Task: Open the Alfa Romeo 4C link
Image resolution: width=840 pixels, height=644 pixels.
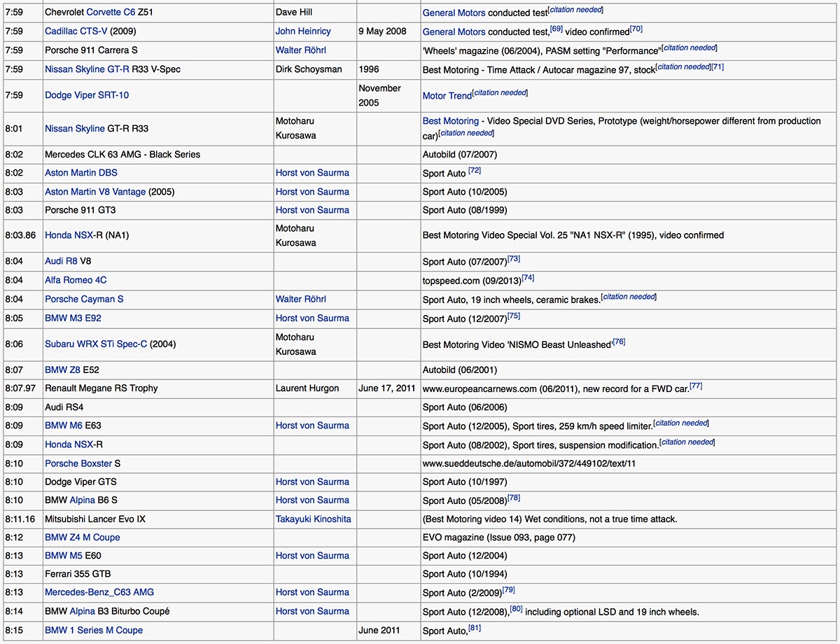Action: [76, 279]
